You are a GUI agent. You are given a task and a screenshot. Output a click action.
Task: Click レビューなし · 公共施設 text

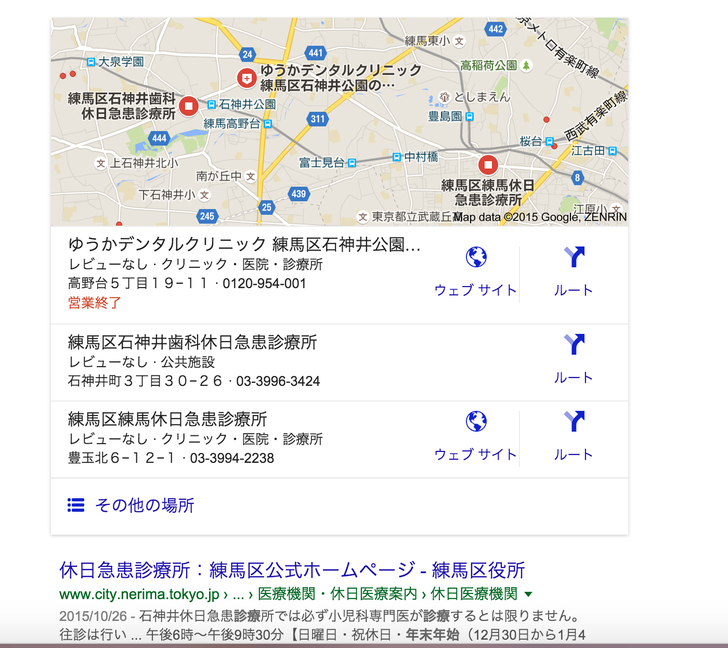142,362
